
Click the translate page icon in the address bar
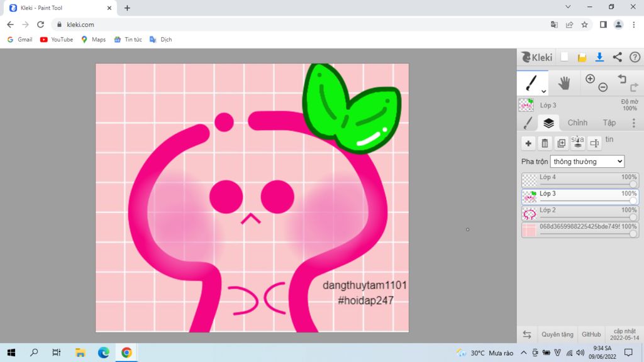click(x=554, y=25)
